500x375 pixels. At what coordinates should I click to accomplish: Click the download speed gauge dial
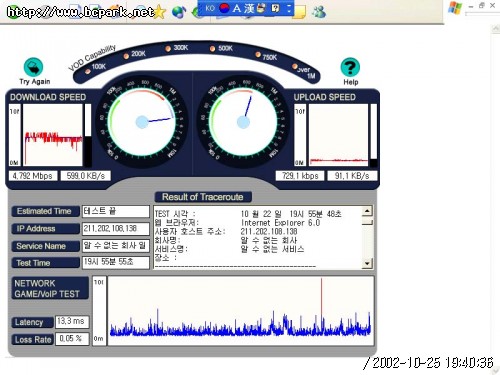pos(142,122)
